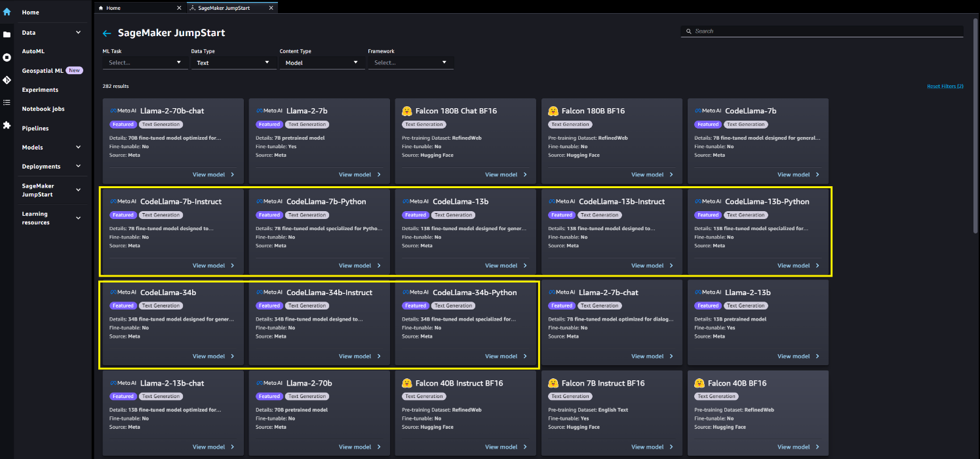980x459 pixels.
Task: View model for Llama-2-13b
Action: 798,357
